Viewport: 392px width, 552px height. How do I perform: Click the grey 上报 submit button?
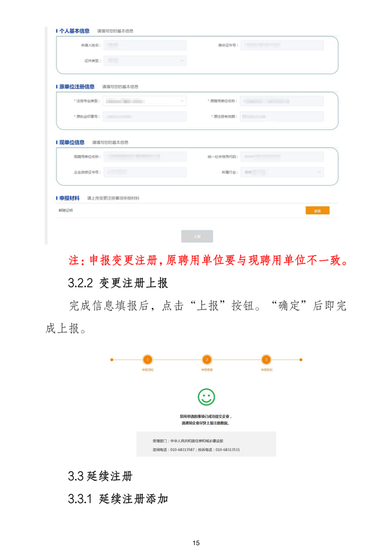pos(197,236)
